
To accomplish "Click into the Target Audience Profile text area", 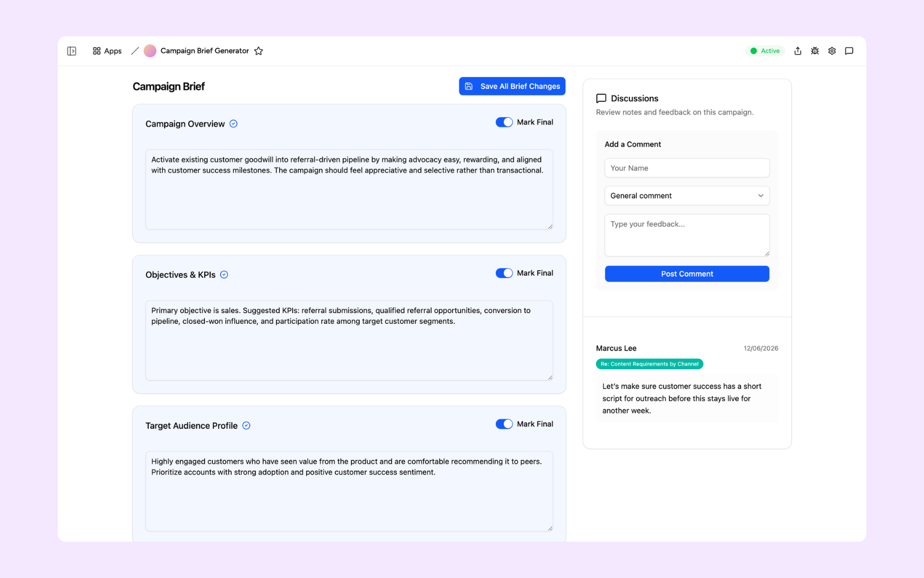I will (349, 491).
